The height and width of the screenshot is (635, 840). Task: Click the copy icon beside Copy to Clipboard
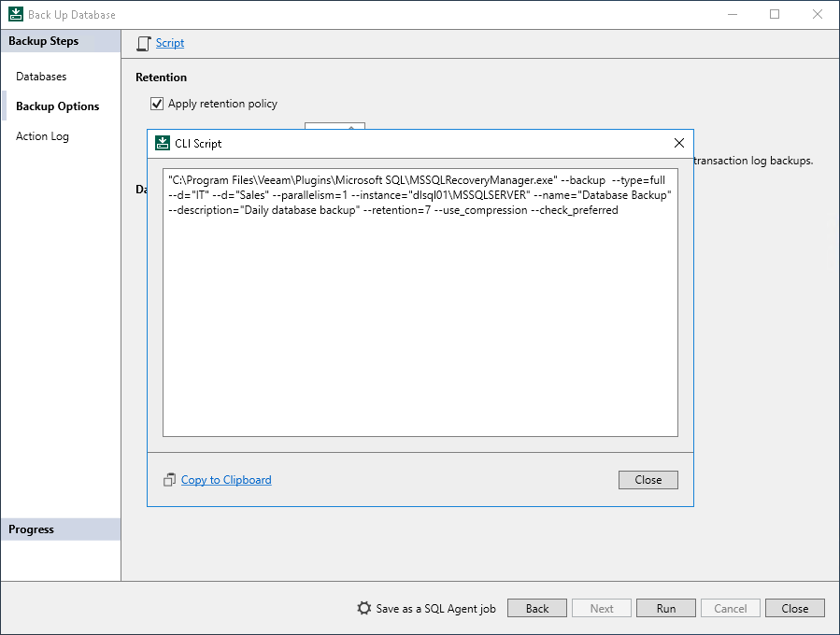[x=169, y=479]
